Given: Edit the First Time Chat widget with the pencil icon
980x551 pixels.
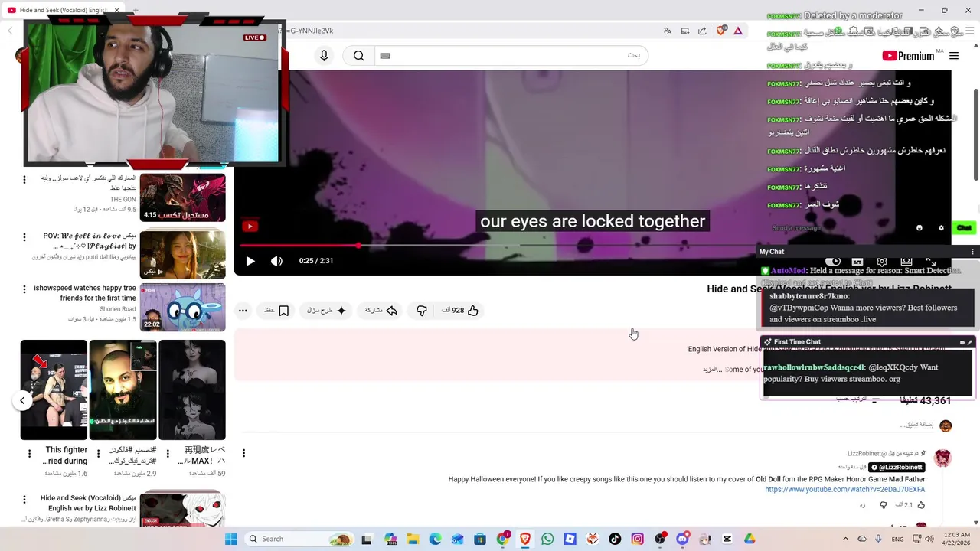Looking at the screenshot, I should pyautogui.click(x=970, y=342).
